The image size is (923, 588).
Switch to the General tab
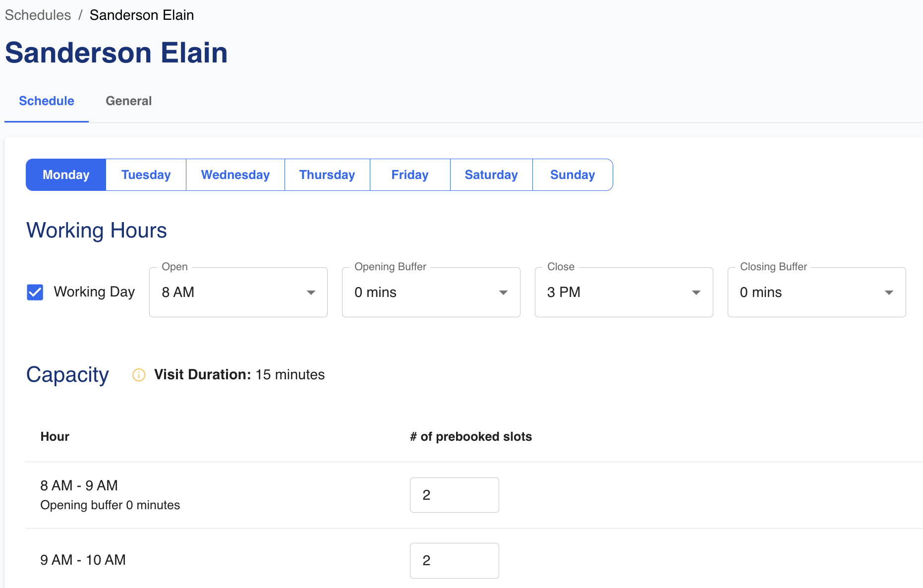point(128,101)
